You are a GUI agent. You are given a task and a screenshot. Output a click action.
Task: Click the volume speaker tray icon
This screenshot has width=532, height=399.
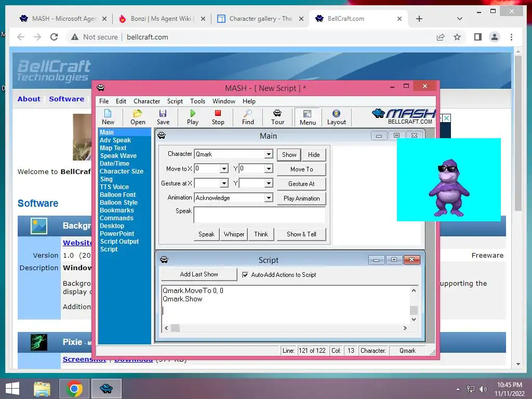[x=483, y=389]
